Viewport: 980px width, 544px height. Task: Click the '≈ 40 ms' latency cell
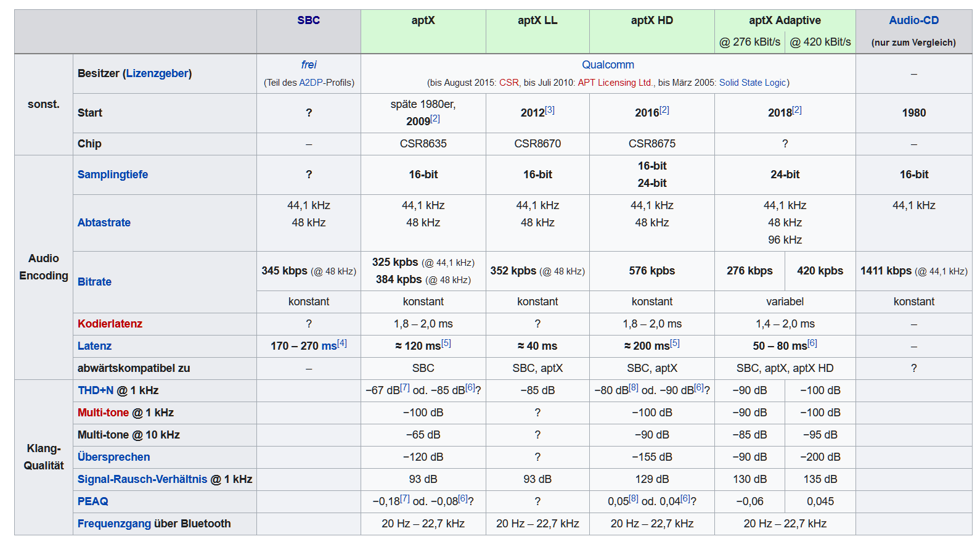click(x=537, y=346)
